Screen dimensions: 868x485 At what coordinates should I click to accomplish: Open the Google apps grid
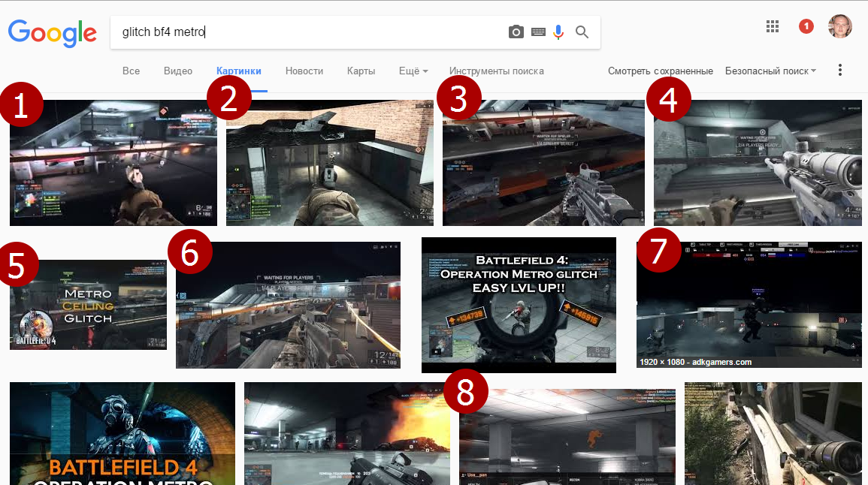point(773,26)
